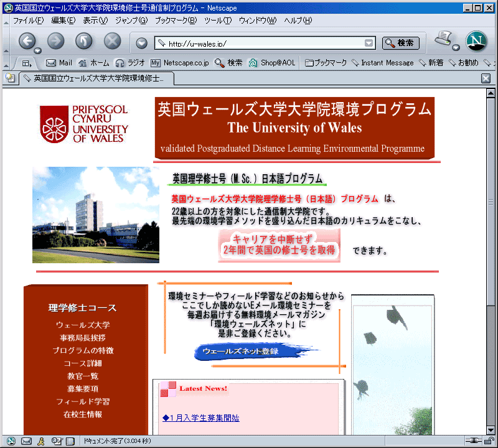Open the ファイル(F) menu

tap(28, 21)
